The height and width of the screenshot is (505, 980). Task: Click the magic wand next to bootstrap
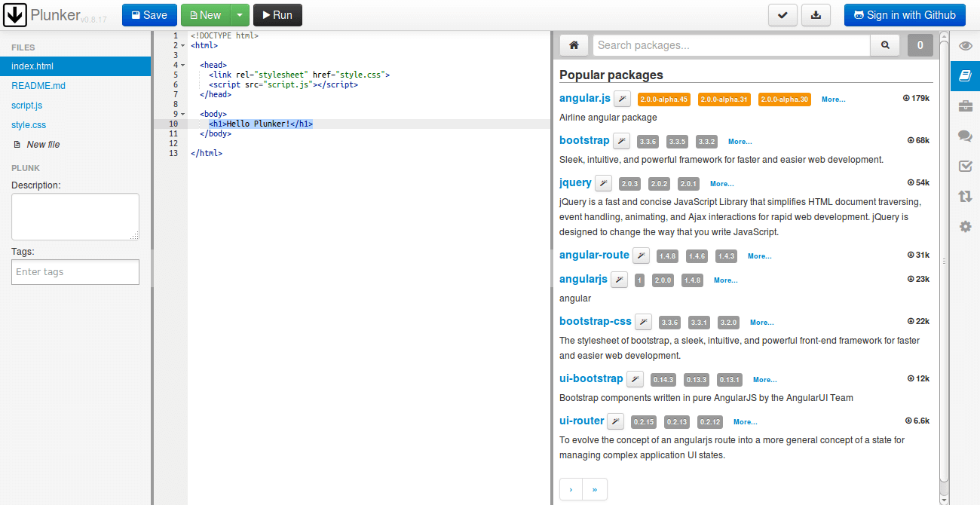[621, 141]
